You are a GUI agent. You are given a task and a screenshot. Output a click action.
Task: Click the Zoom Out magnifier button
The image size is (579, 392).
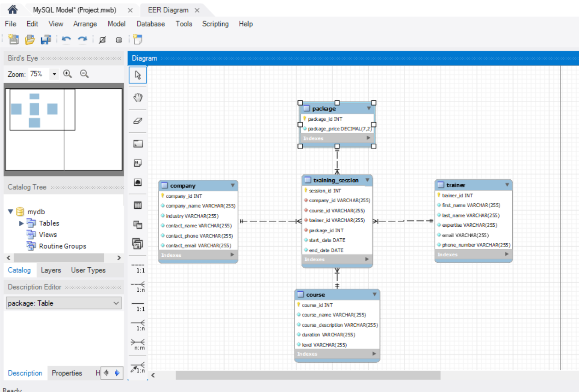pyautogui.click(x=83, y=74)
